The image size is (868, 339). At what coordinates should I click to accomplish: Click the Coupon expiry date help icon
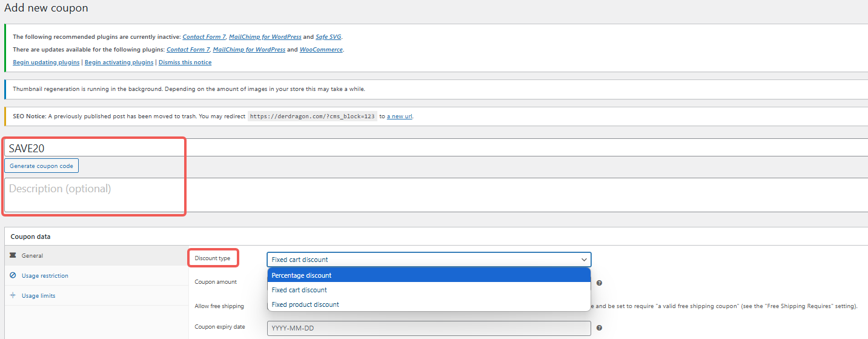599,328
